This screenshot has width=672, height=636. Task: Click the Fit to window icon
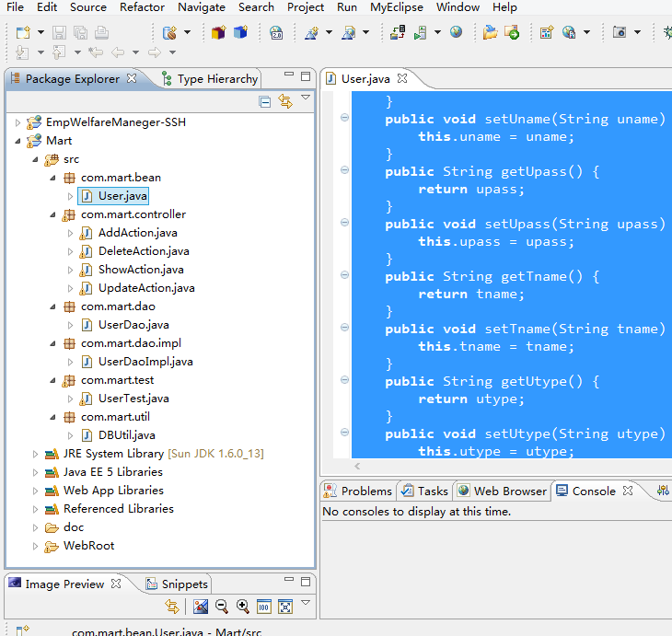pos(285,607)
